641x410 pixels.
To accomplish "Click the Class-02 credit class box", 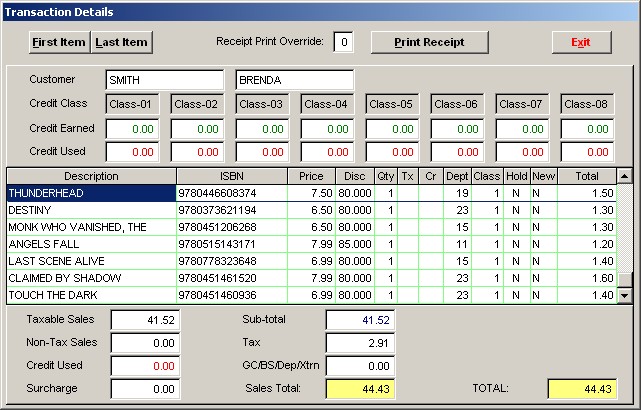I will click(x=197, y=104).
